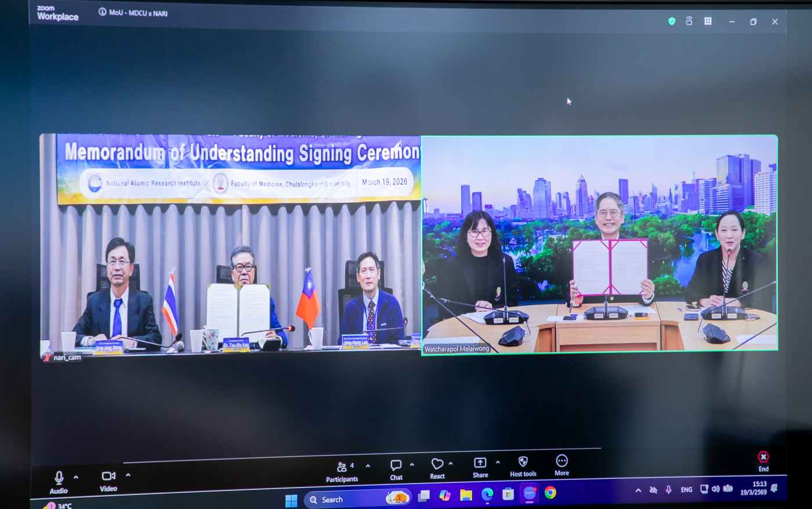Open Google Chrome from the taskbar

click(x=550, y=493)
